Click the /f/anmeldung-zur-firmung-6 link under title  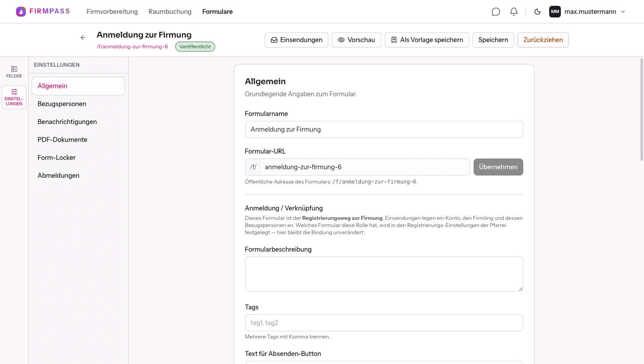coord(132,47)
